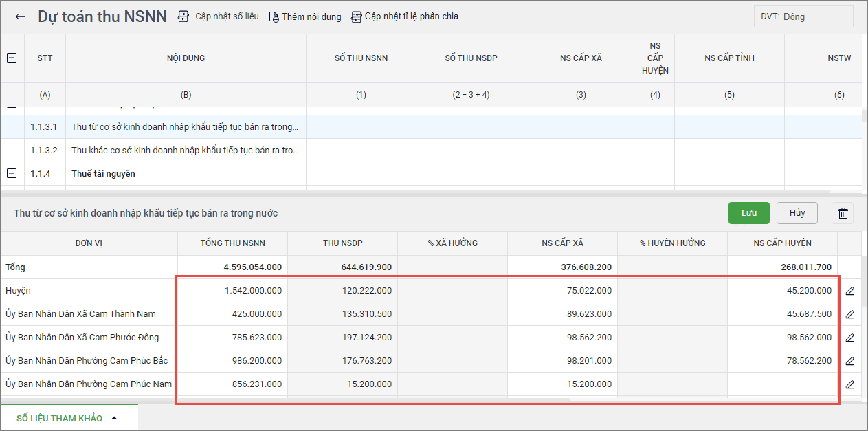Viewport: 868px width, 431px height.
Task: Edit Phường Cam Phúc Nam row pencil
Action: 849,384
